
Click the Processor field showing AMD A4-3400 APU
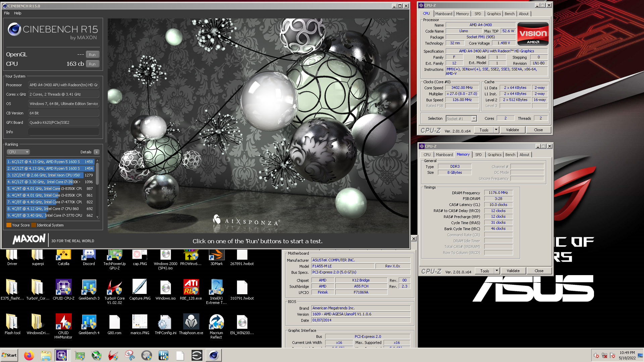click(x=64, y=85)
